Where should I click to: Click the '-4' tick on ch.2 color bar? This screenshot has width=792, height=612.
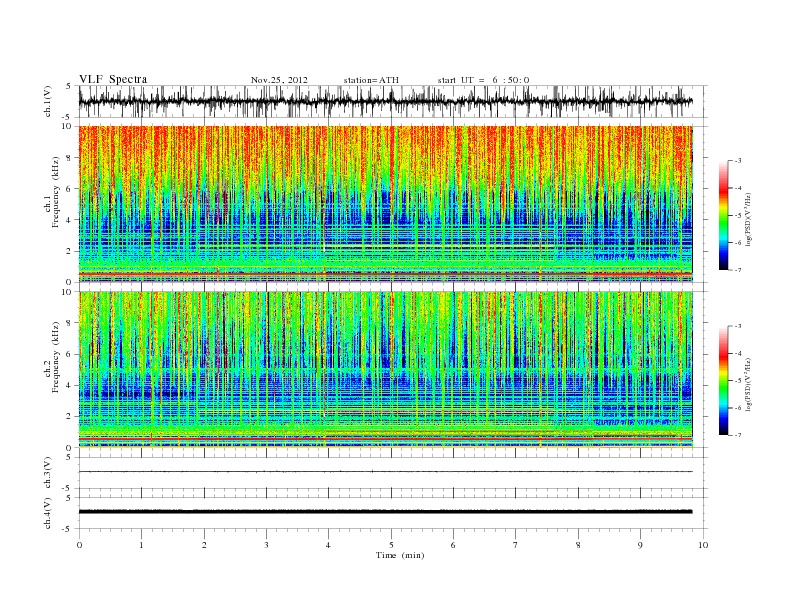tap(737, 353)
